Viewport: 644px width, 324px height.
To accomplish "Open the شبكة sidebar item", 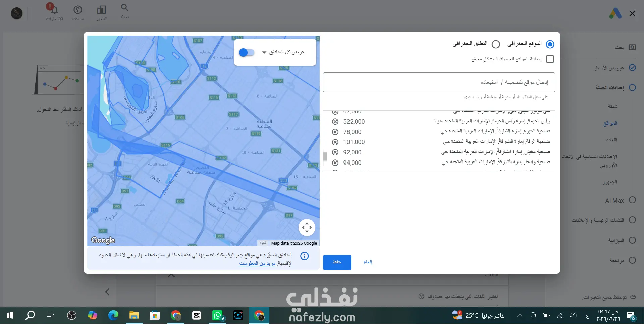I will [612, 106].
